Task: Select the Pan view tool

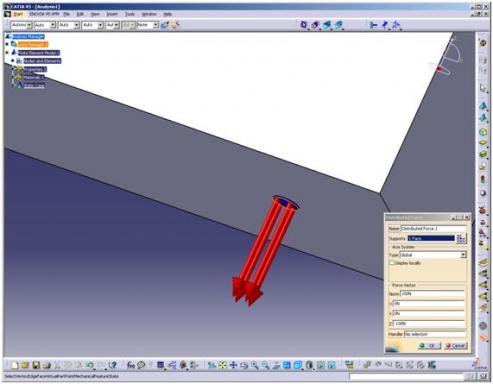Action: pos(233,365)
